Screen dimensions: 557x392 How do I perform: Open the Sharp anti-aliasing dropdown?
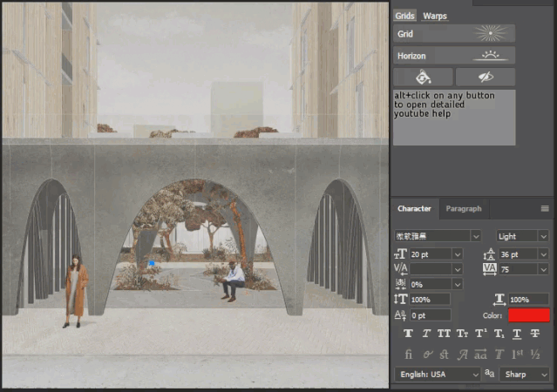point(524,374)
